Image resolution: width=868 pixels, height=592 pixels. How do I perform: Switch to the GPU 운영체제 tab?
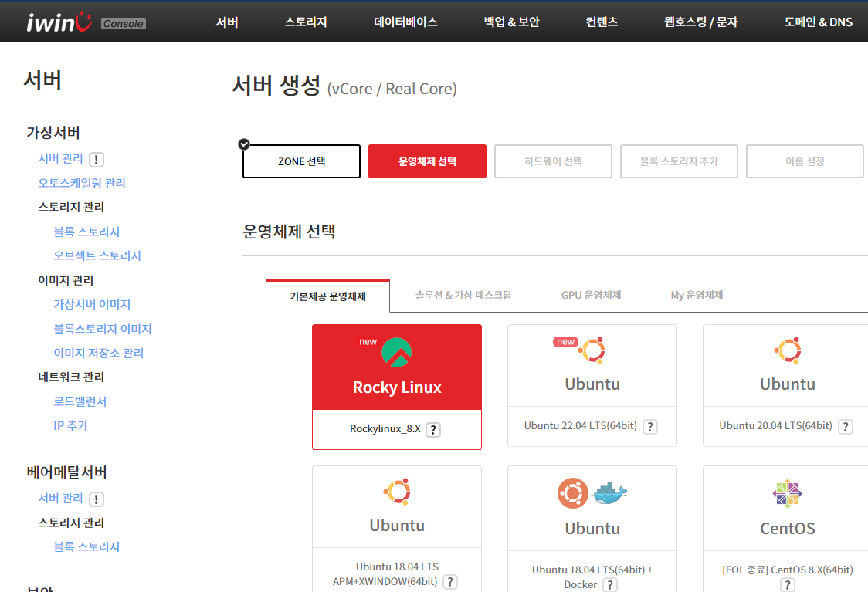591,295
